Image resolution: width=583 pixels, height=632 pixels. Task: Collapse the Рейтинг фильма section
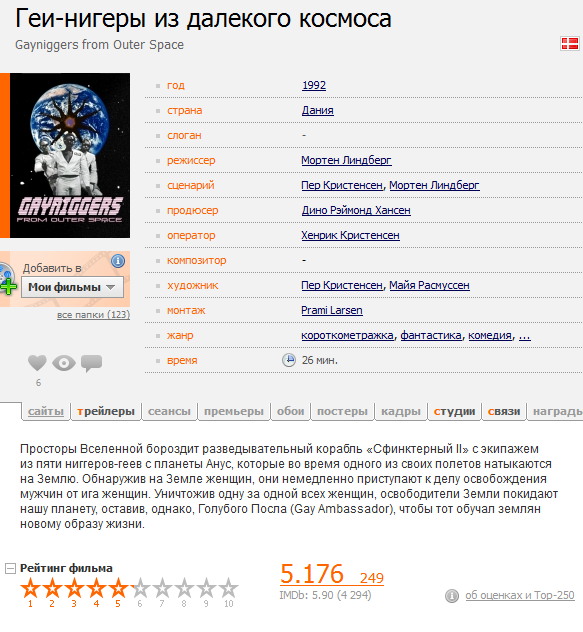pos(10,569)
